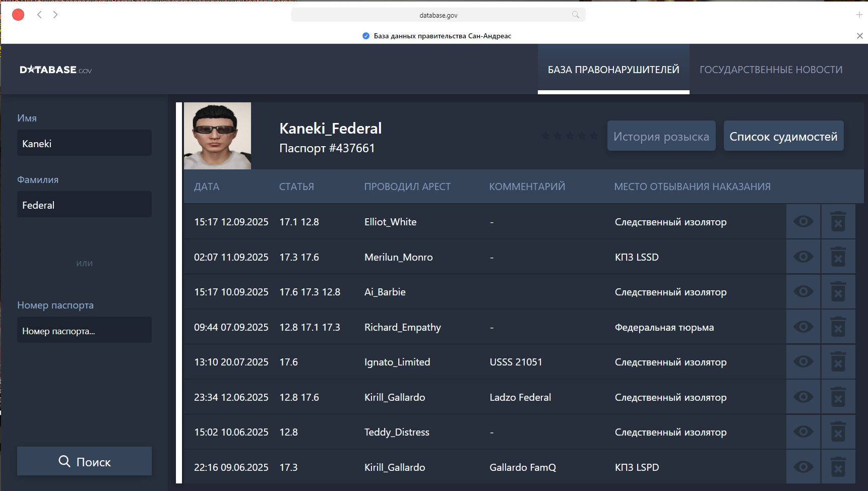Delete the Teddy_Distress arrest record

838,432
